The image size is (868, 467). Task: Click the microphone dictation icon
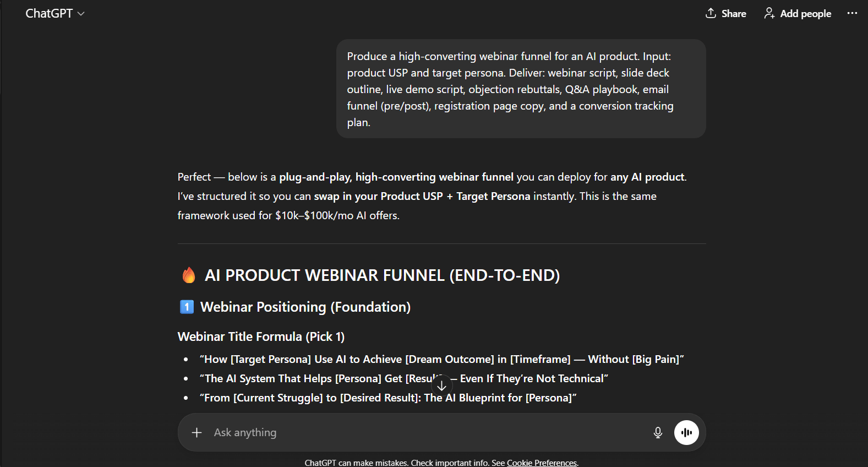[x=658, y=433]
